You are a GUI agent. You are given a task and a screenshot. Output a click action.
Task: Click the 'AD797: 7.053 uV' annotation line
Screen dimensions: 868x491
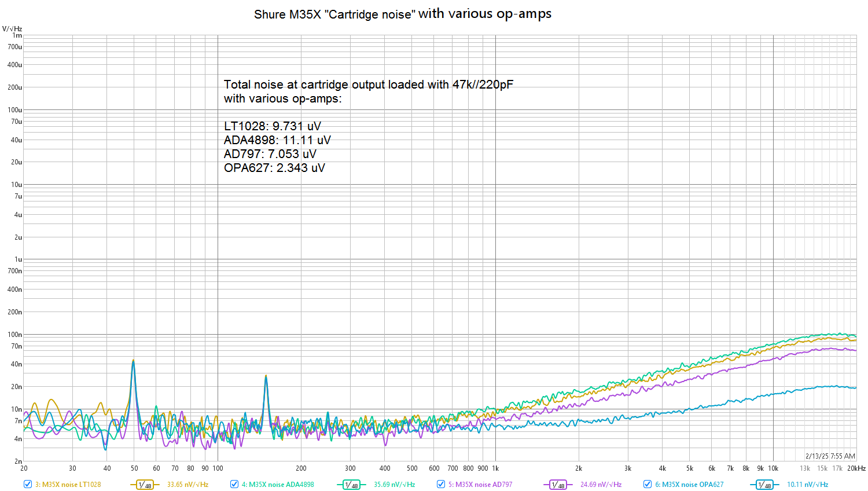(x=270, y=154)
